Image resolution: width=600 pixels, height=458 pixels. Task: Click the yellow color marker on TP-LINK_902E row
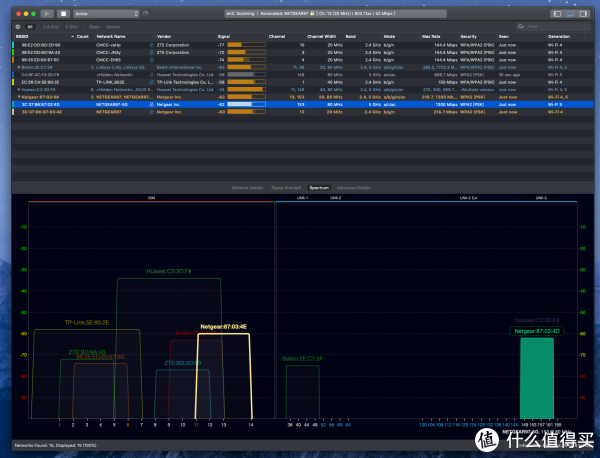click(x=13, y=82)
